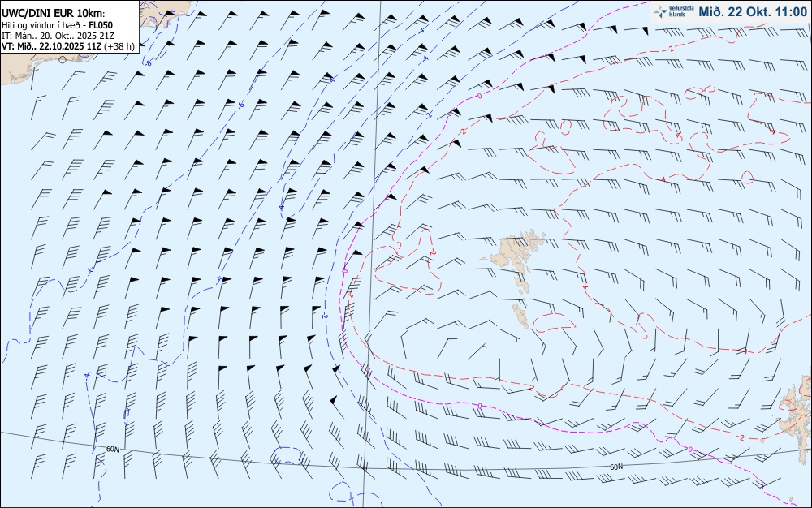Click the 'Hiti og vindur í hæð - FL050' label
The image size is (812, 508).
pos(58,25)
